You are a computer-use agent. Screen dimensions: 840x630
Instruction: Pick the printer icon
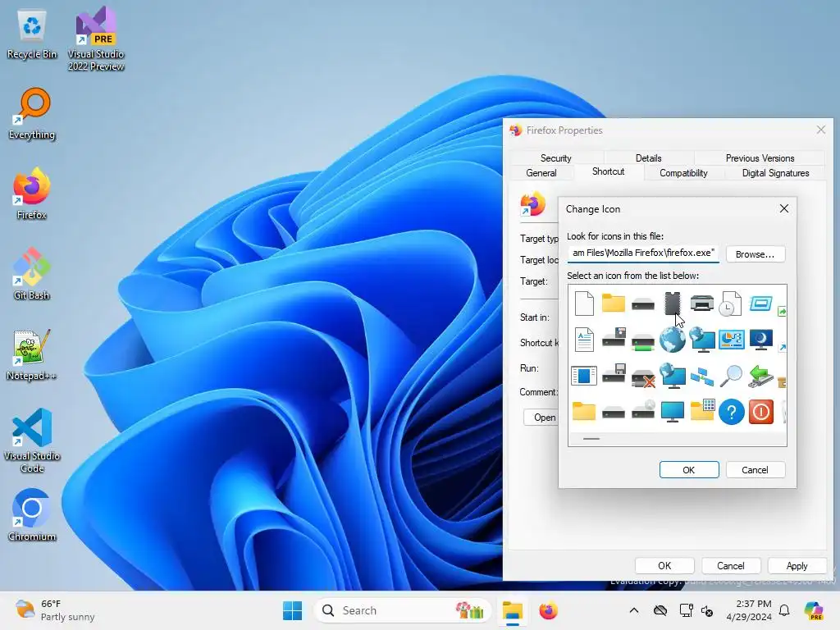(702, 304)
